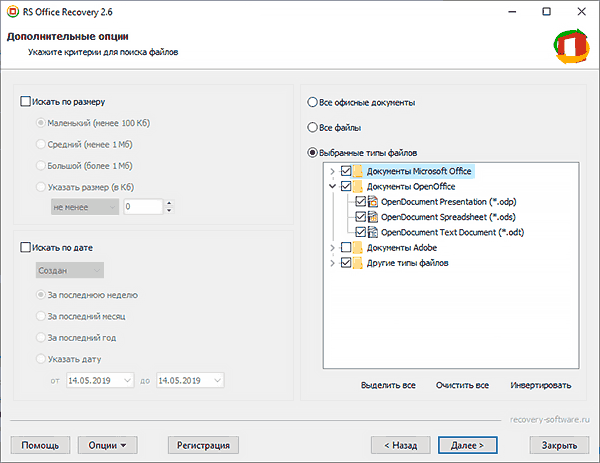Select 'Указать дату' radio button

pyautogui.click(x=41, y=359)
